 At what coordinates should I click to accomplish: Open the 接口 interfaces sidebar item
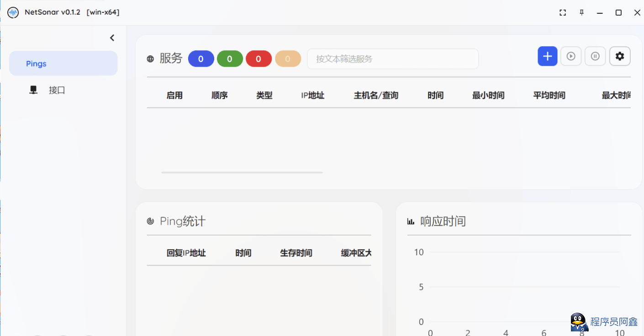[57, 90]
